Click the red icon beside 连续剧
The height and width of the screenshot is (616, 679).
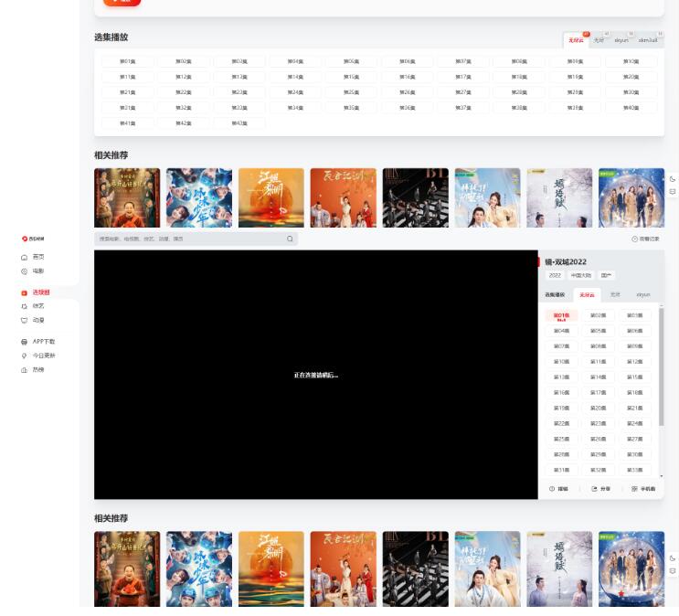(25, 292)
